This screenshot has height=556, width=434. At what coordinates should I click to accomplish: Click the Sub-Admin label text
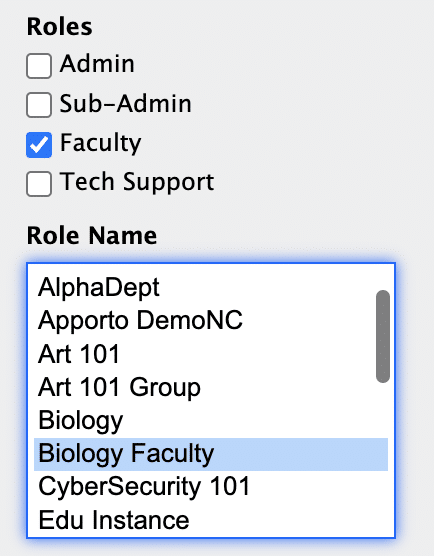[126, 104]
